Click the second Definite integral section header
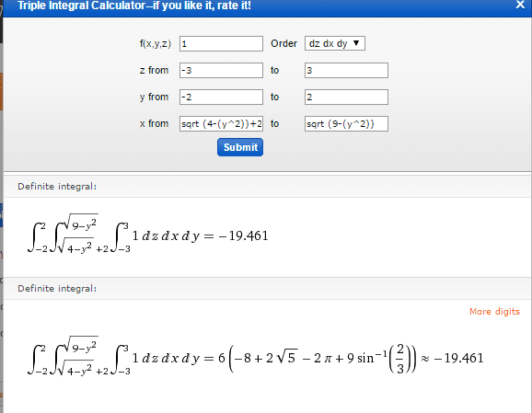 coord(57,289)
